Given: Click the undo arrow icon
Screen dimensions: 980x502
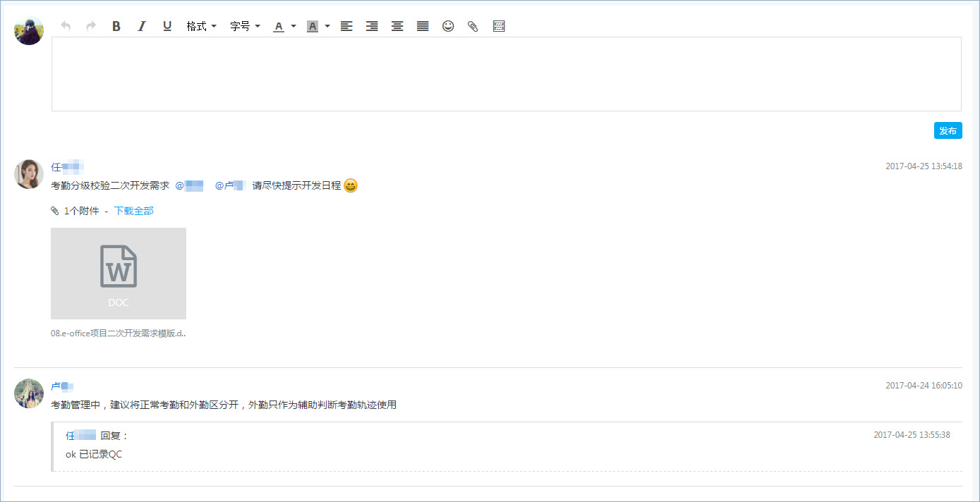Looking at the screenshot, I should pos(66,26).
